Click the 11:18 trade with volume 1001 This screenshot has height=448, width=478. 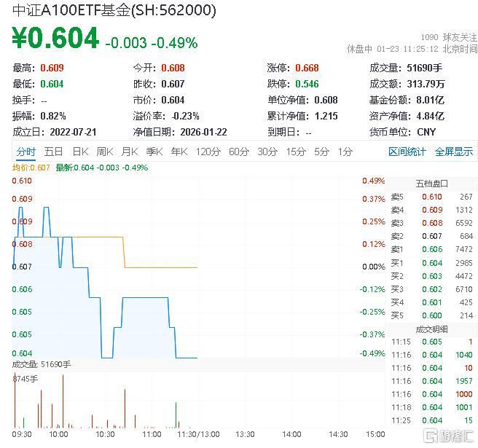click(x=432, y=407)
